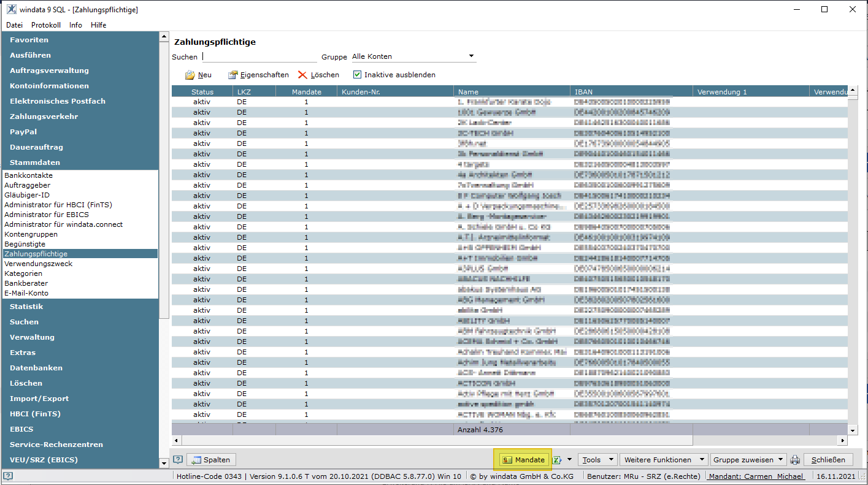
Task: Create a new payer with Neu
Action: 199,75
